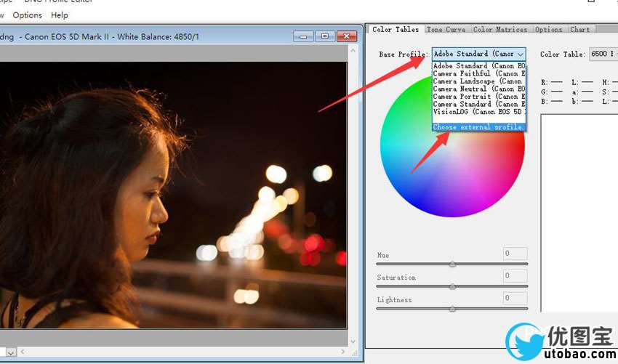Select Adobe Standard from profile list
The width and height of the screenshot is (618, 364).
(x=479, y=66)
